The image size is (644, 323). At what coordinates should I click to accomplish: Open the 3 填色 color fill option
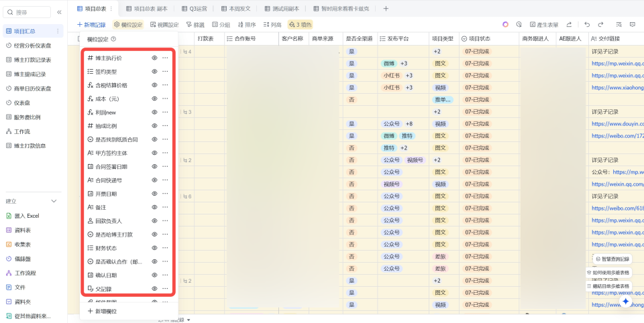click(x=299, y=25)
